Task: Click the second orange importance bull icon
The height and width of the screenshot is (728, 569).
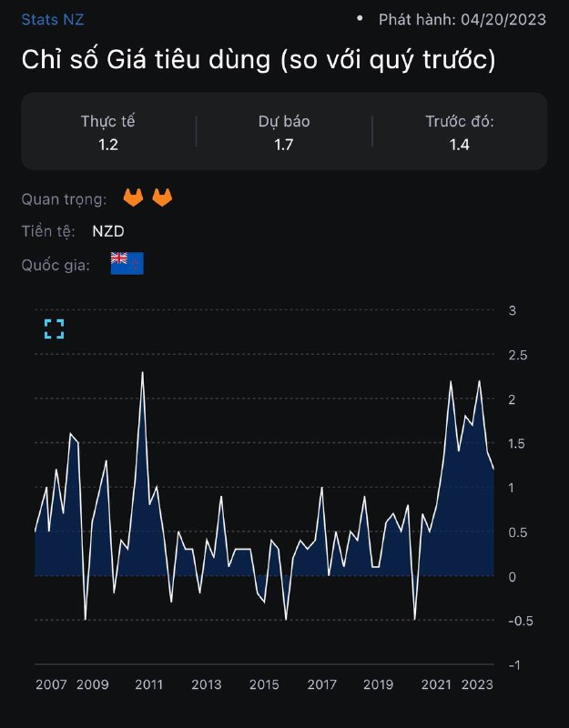Action: [162, 197]
